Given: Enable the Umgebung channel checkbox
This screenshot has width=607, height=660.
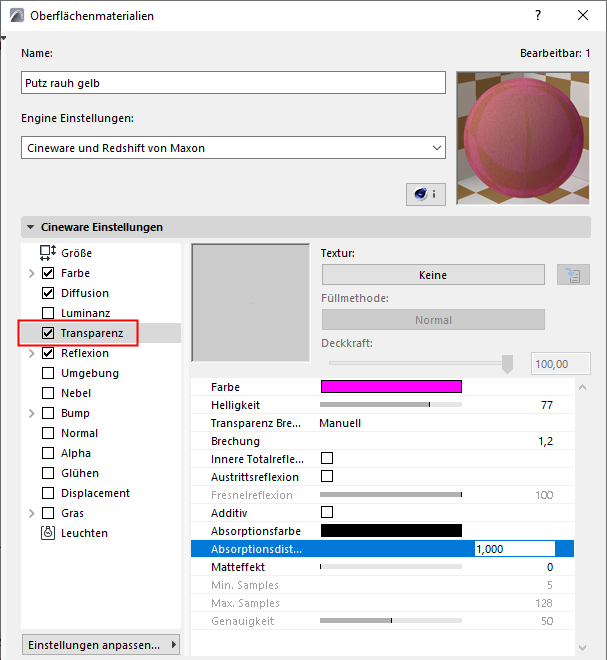Looking at the screenshot, I should (x=48, y=373).
